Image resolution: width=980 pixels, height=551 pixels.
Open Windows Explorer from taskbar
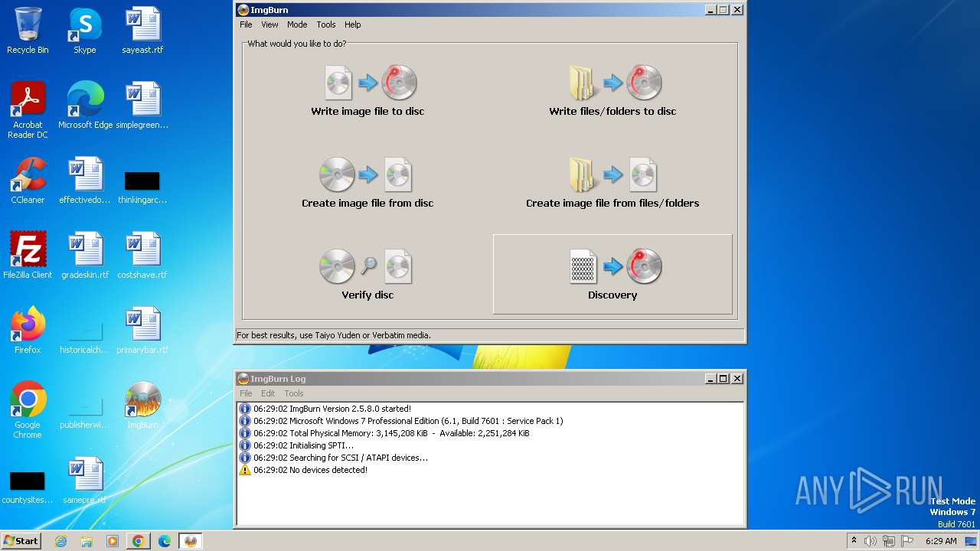pyautogui.click(x=87, y=541)
